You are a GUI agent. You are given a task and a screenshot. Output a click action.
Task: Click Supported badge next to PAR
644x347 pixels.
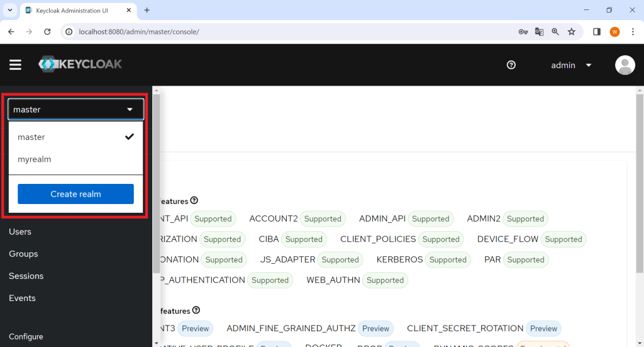(526, 260)
